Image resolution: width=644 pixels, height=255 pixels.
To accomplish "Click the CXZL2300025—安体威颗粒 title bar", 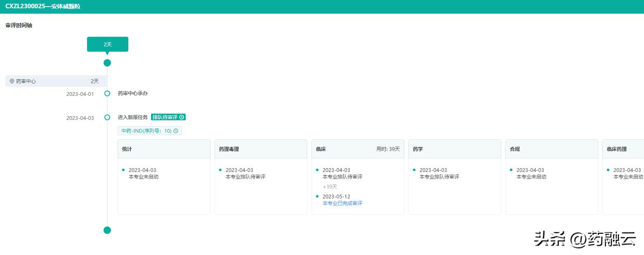I will pyautogui.click(x=42, y=6).
